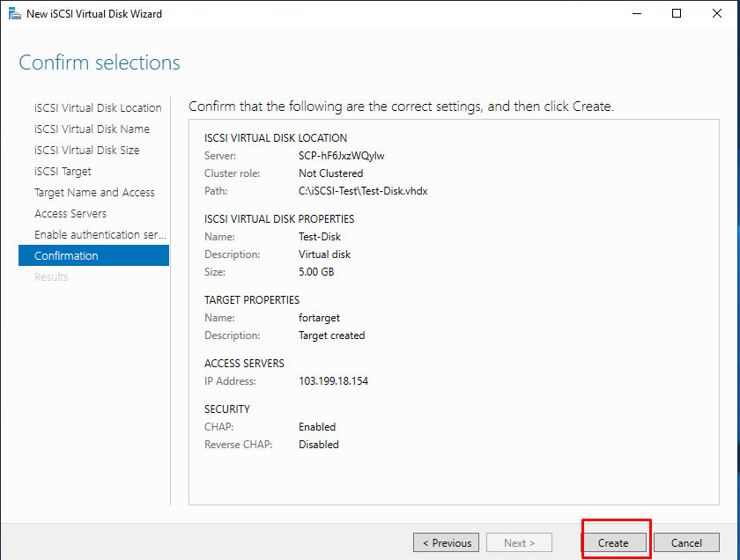Click the Target created description
The width and height of the screenshot is (740, 560).
click(x=331, y=335)
